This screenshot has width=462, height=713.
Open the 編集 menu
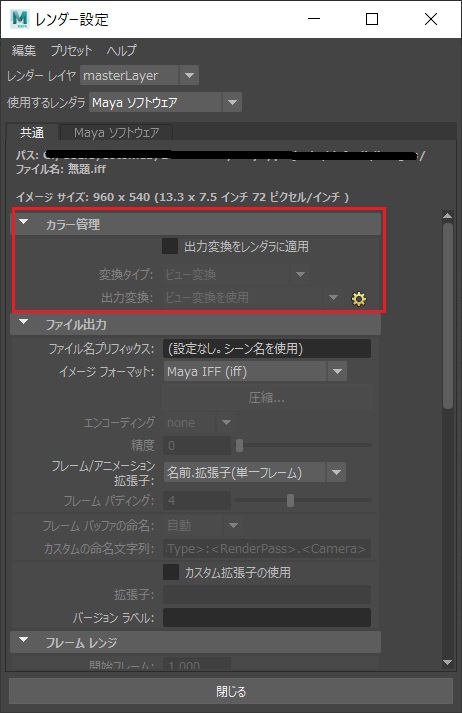coord(24,50)
